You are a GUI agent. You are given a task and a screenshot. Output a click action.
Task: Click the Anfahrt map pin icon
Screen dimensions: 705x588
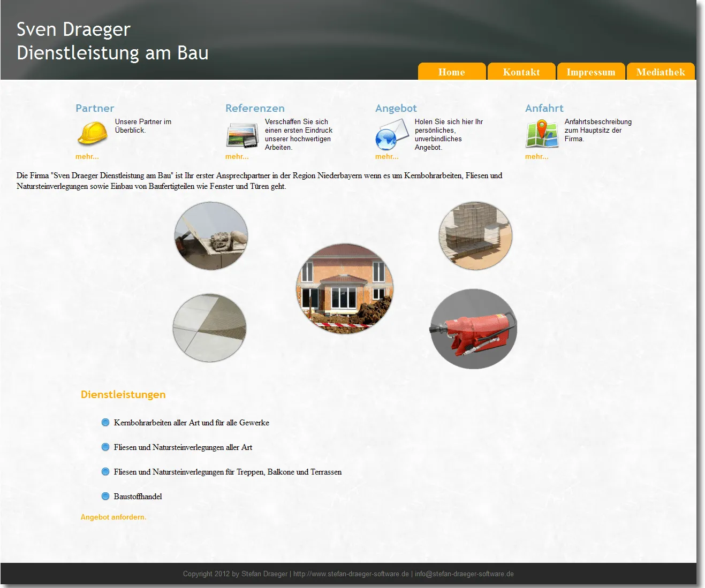coord(541,134)
